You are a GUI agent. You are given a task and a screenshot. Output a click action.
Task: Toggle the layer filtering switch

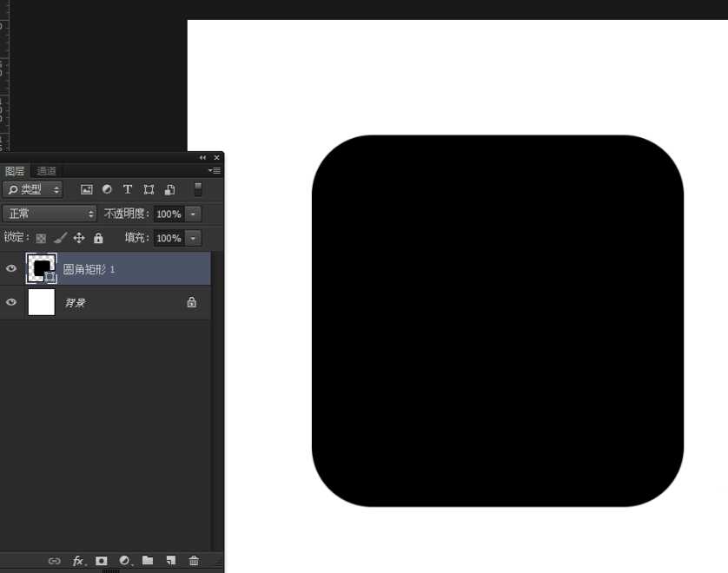coord(198,189)
